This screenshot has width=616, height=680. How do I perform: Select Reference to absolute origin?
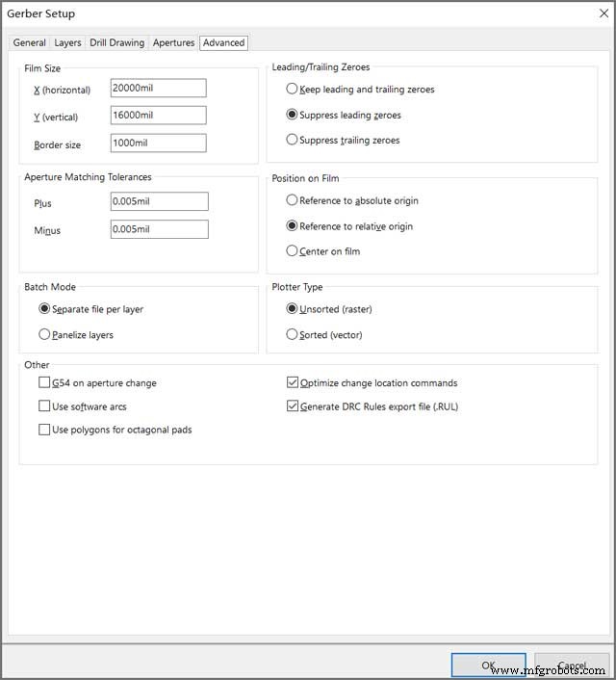[292, 201]
